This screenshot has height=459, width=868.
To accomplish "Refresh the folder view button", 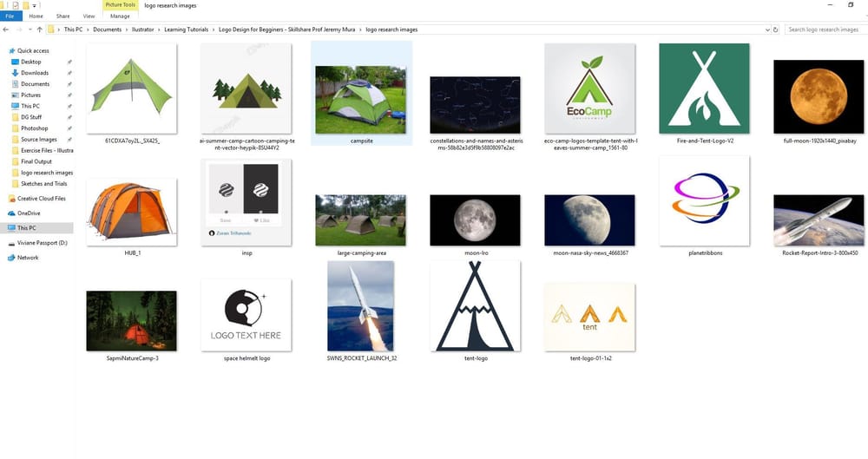I will coord(775,30).
